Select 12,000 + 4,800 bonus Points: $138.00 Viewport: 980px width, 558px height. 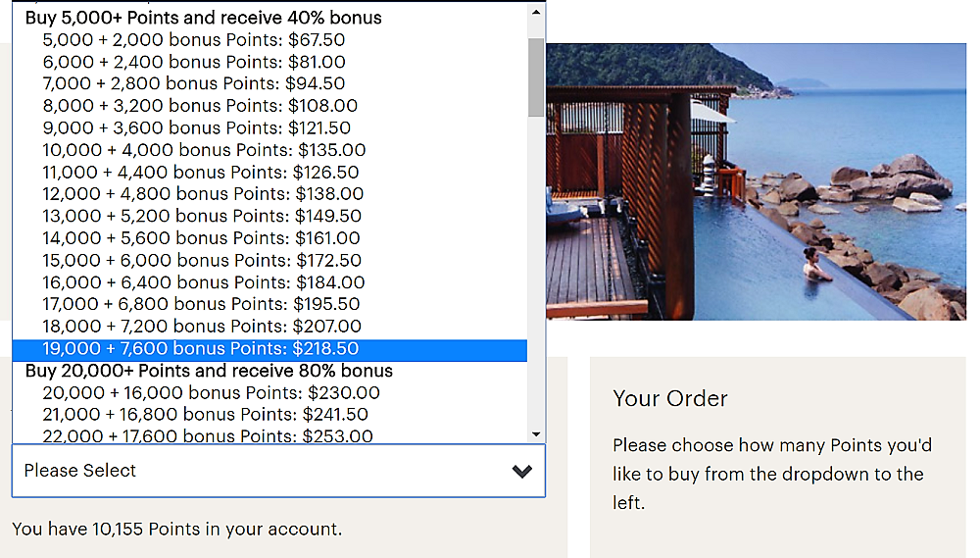tap(269, 194)
